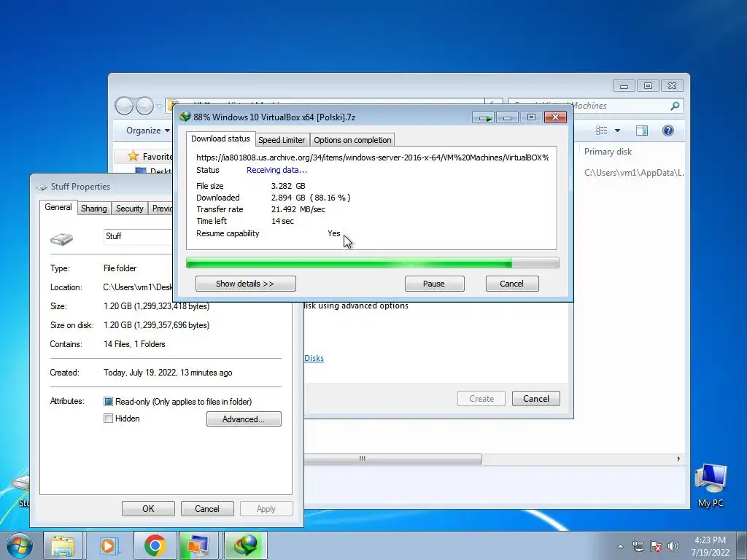Click the horizontal scrollbar in Explorer window
This screenshot has width=747, height=560.
(x=393, y=459)
